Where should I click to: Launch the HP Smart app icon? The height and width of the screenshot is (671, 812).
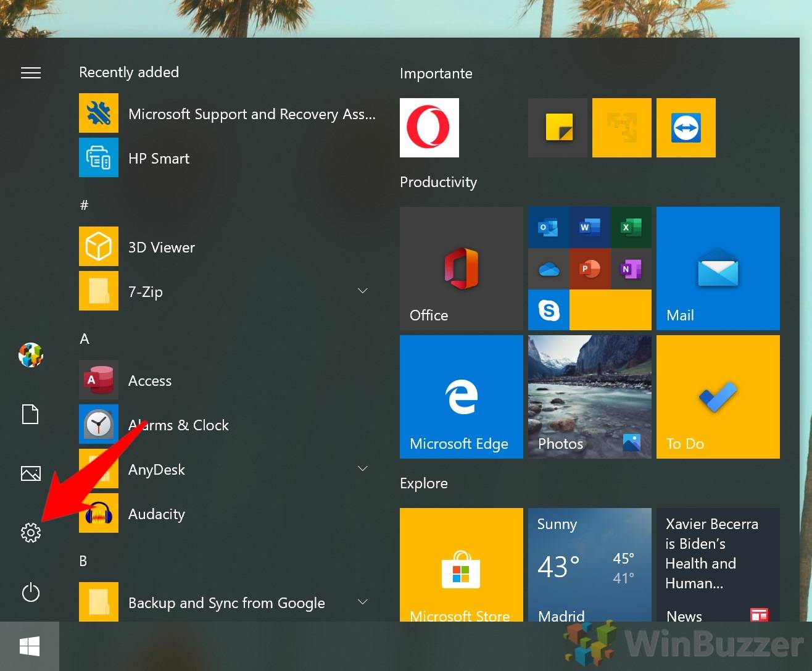click(x=99, y=157)
